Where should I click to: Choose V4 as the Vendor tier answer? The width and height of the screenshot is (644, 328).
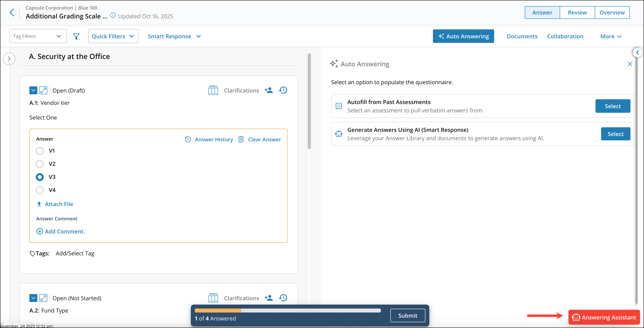point(40,190)
